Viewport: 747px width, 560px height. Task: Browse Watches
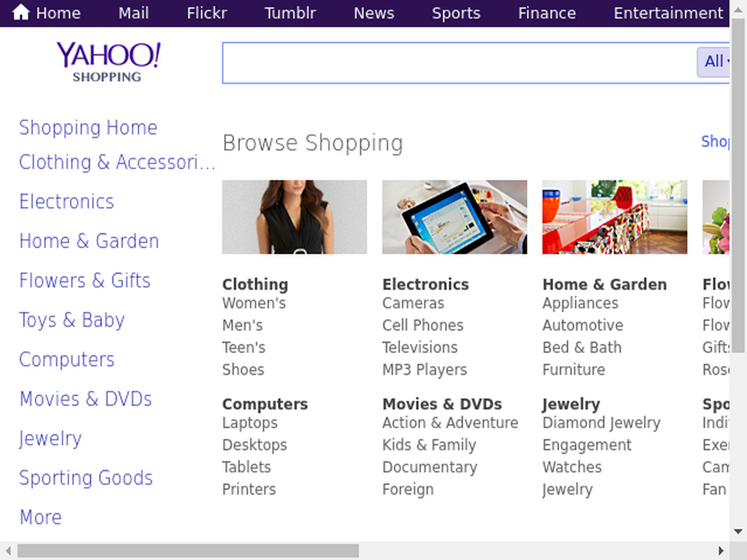click(x=572, y=467)
